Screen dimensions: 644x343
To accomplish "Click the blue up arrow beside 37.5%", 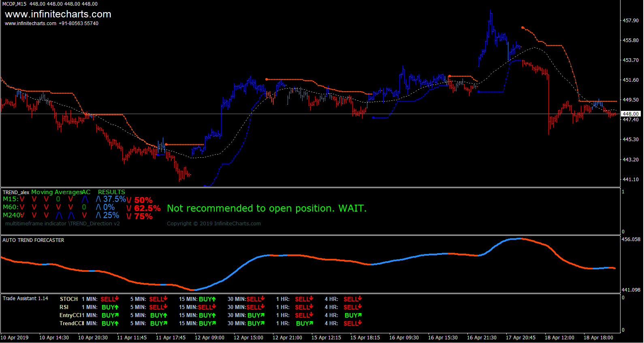I will click(98, 199).
